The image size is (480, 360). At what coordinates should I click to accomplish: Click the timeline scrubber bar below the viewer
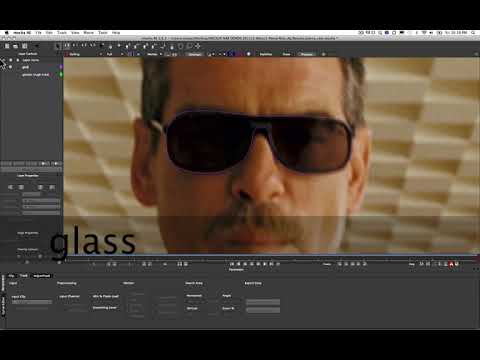coord(271,258)
